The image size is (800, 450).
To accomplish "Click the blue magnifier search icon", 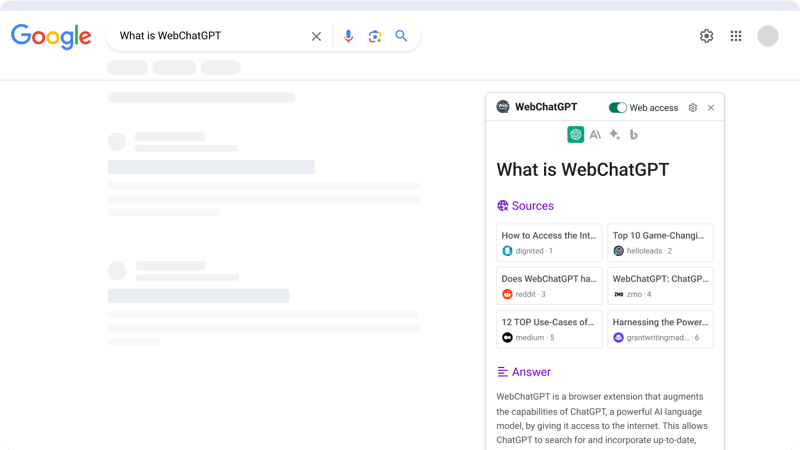I will point(402,36).
